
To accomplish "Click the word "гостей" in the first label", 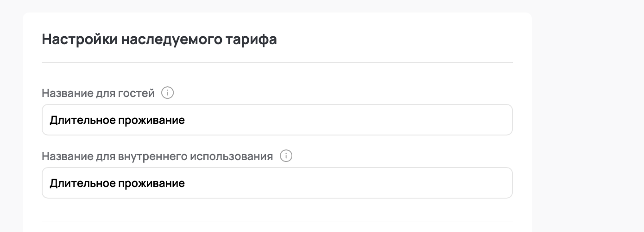I will [x=139, y=93].
